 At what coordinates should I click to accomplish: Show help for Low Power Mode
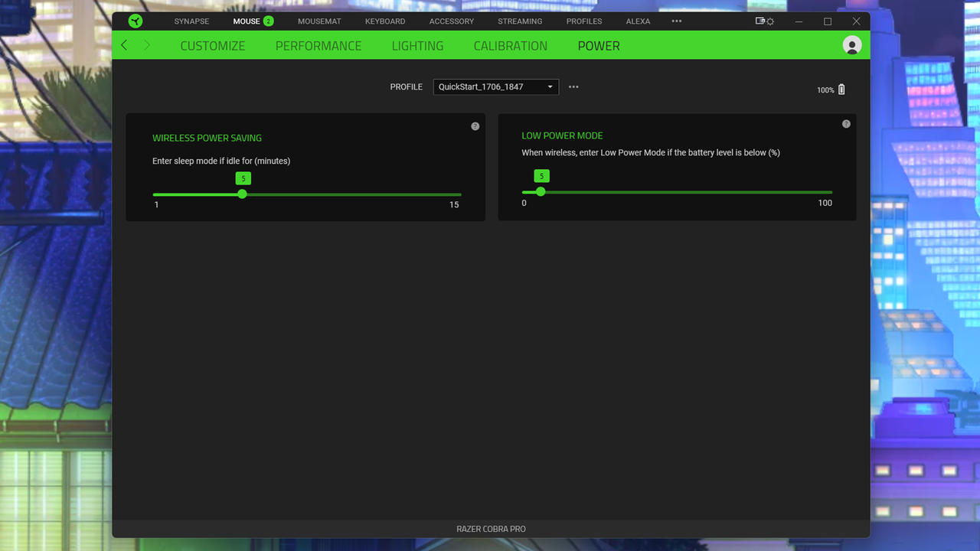click(x=846, y=124)
